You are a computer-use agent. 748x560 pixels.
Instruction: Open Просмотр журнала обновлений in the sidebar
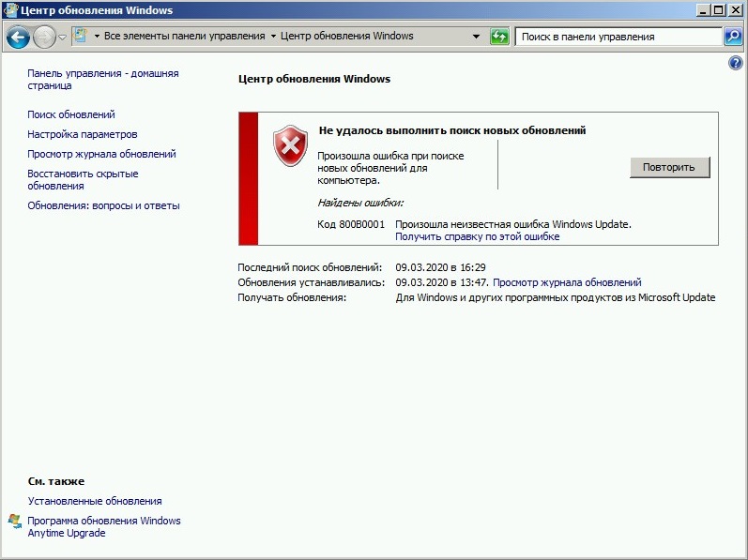101,154
